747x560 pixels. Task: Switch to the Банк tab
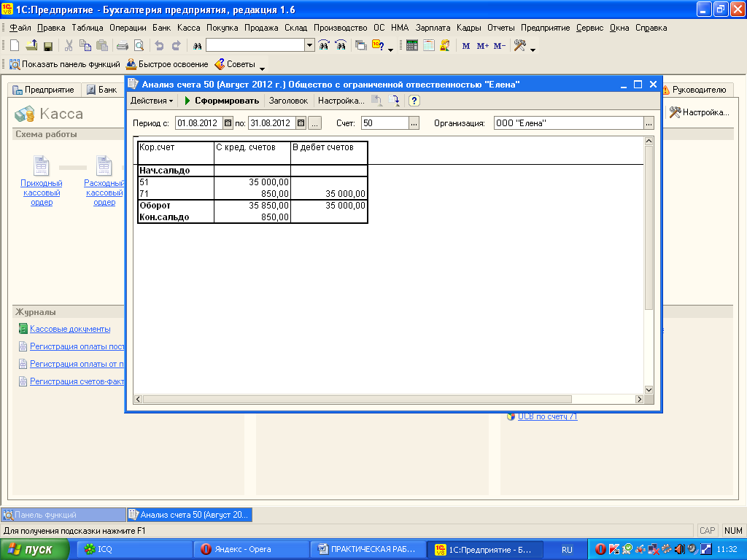tap(102, 90)
